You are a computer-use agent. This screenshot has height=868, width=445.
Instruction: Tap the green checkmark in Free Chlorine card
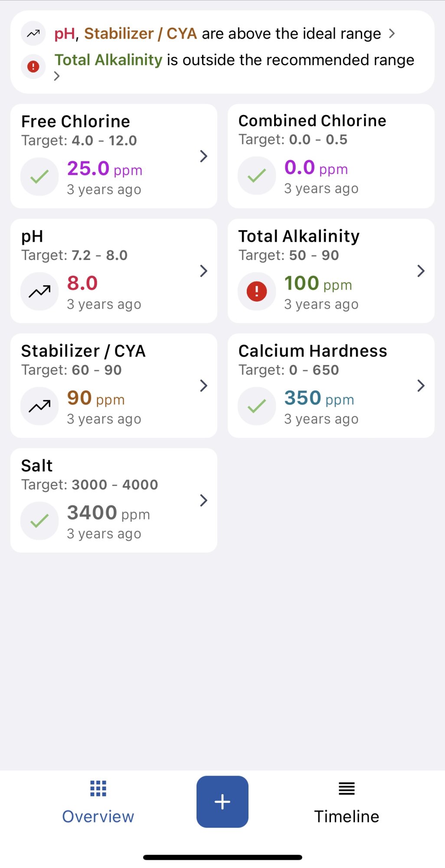39,177
